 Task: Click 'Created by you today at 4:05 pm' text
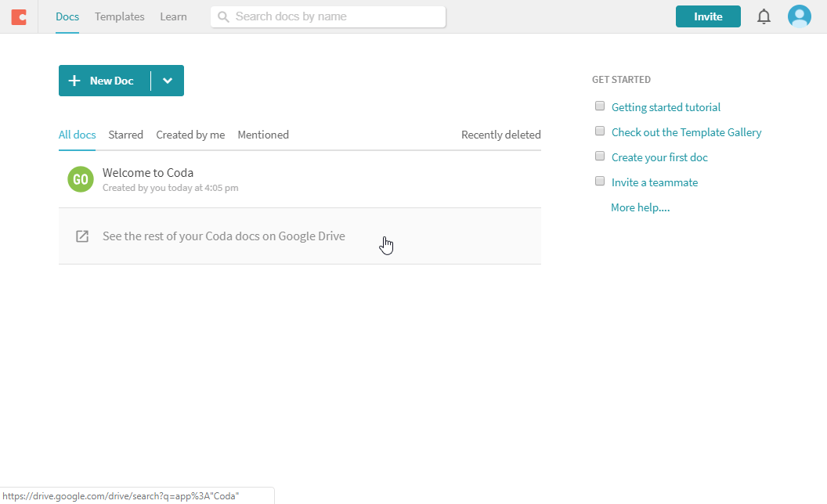(x=171, y=188)
